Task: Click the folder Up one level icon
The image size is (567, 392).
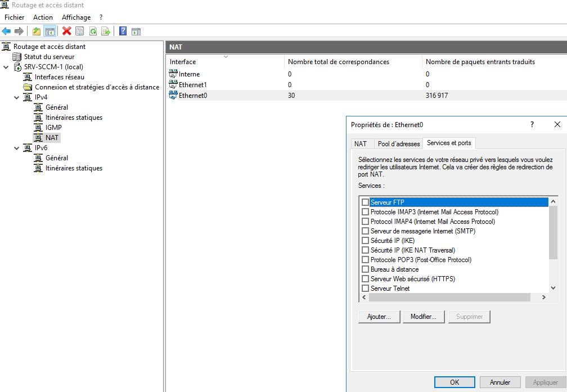Action: point(37,31)
